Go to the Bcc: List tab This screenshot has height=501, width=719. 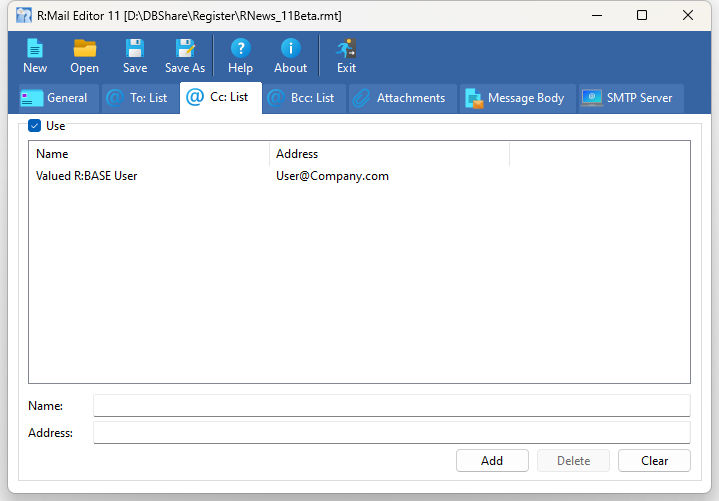point(304,98)
